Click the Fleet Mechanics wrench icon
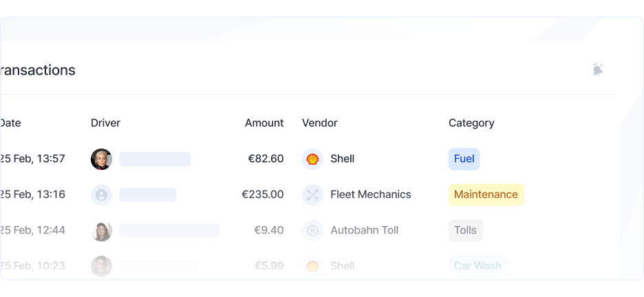This screenshot has width=644, height=297. [312, 195]
